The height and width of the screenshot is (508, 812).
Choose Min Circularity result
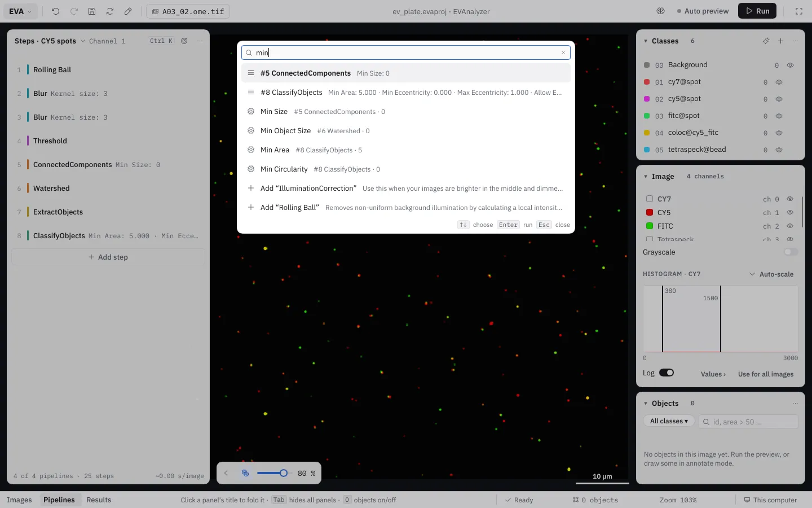[406, 169]
